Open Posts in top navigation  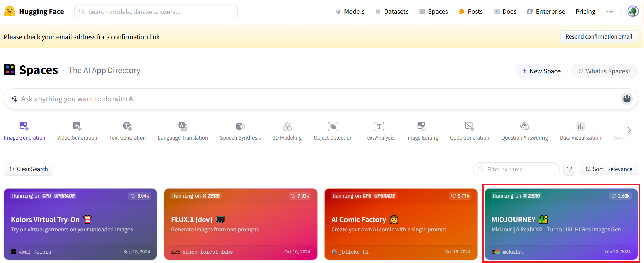pyautogui.click(x=471, y=12)
